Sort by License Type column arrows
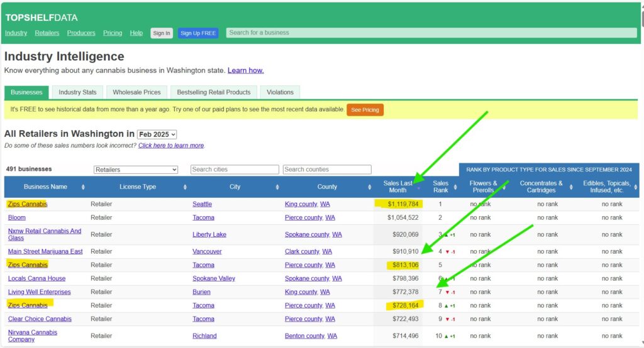Viewport: 644px width, 348px height. click(x=185, y=187)
